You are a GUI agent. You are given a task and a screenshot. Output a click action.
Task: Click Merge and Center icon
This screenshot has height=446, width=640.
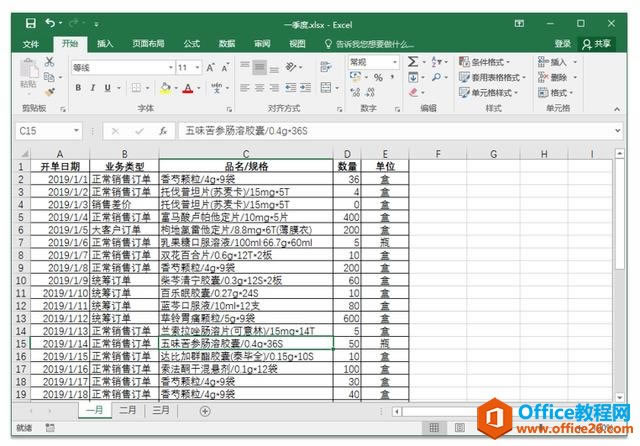326,87
